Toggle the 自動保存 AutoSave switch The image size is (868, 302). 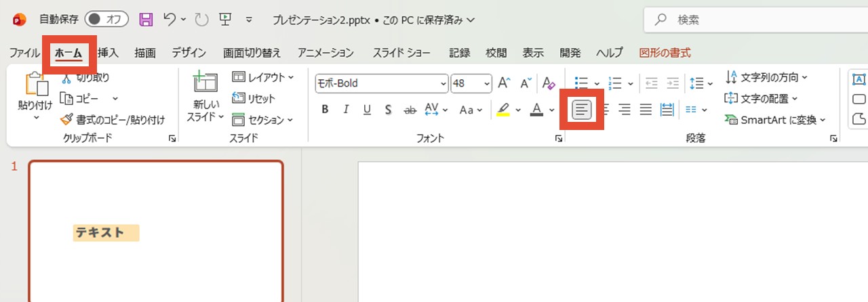pos(107,20)
